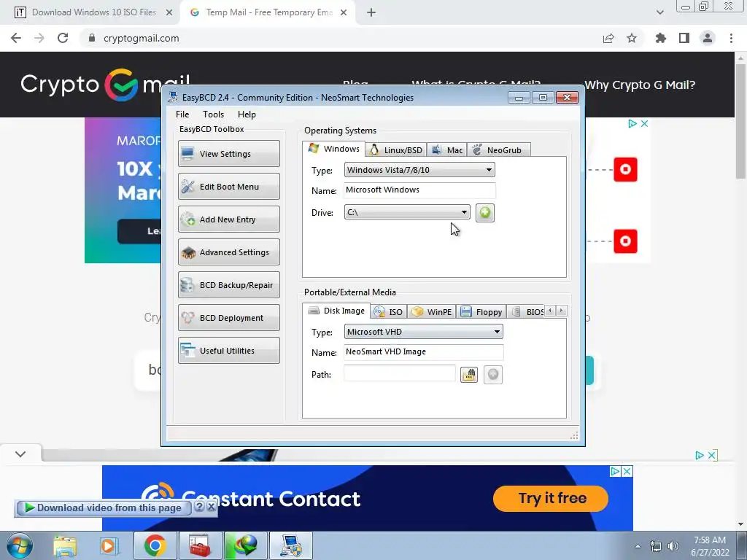Toggle the Chrome side panel icon
The width and height of the screenshot is (747, 560).
tap(684, 38)
